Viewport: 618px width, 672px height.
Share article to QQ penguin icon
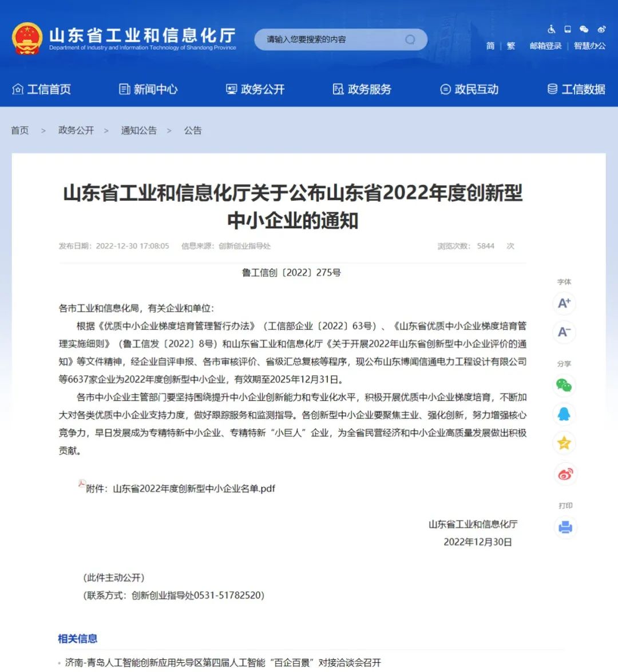[564, 414]
